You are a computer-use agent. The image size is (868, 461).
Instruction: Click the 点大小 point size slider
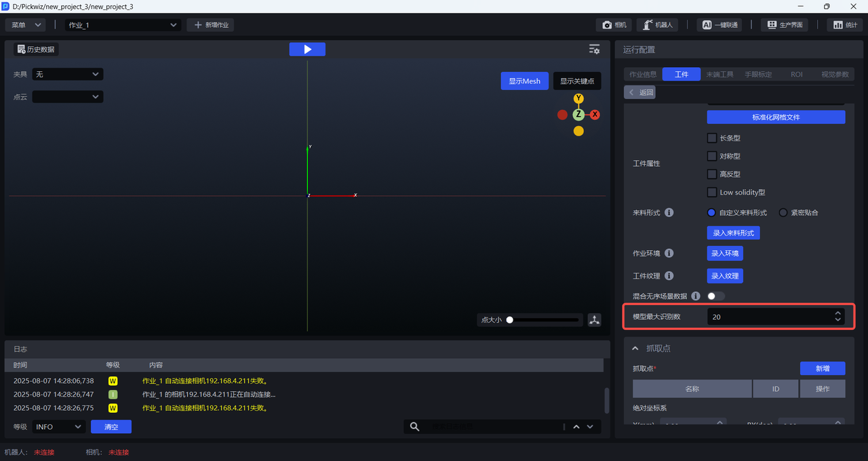(x=544, y=320)
